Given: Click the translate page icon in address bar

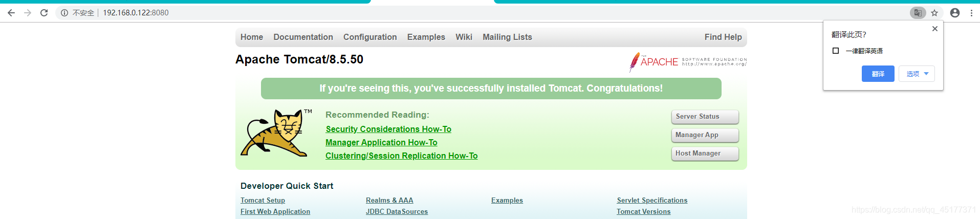Looking at the screenshot, I should tap(918, 13).
